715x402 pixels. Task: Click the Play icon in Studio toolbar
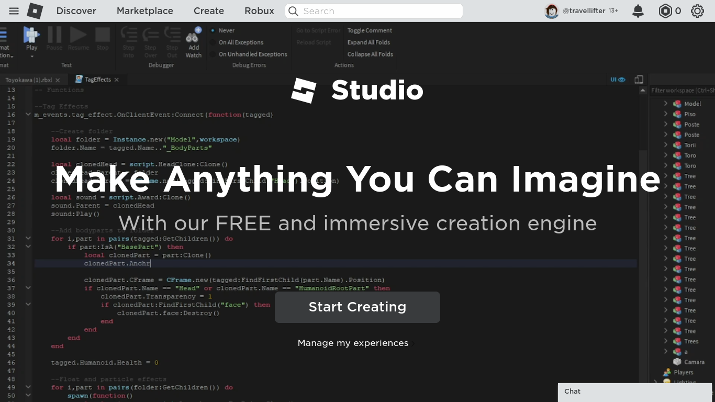[x=31, y=36]
